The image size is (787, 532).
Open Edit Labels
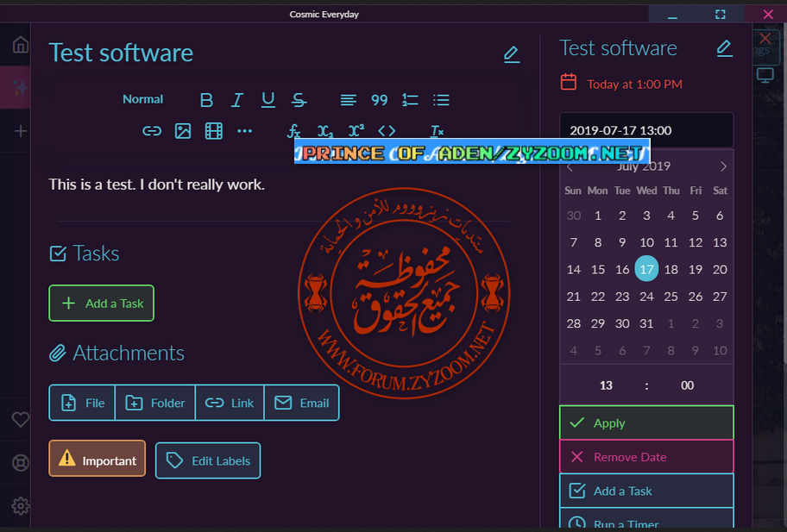(x=208, y=460)
